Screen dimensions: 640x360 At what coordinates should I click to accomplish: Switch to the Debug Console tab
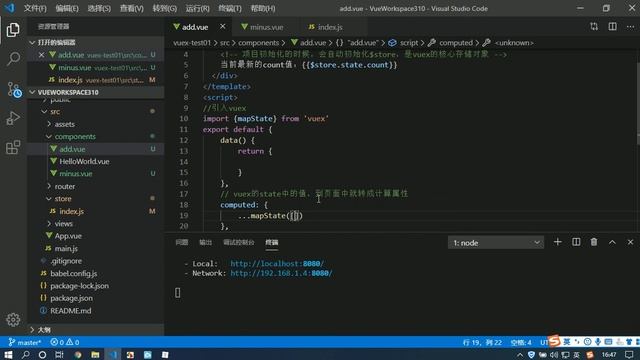(238, 242)
